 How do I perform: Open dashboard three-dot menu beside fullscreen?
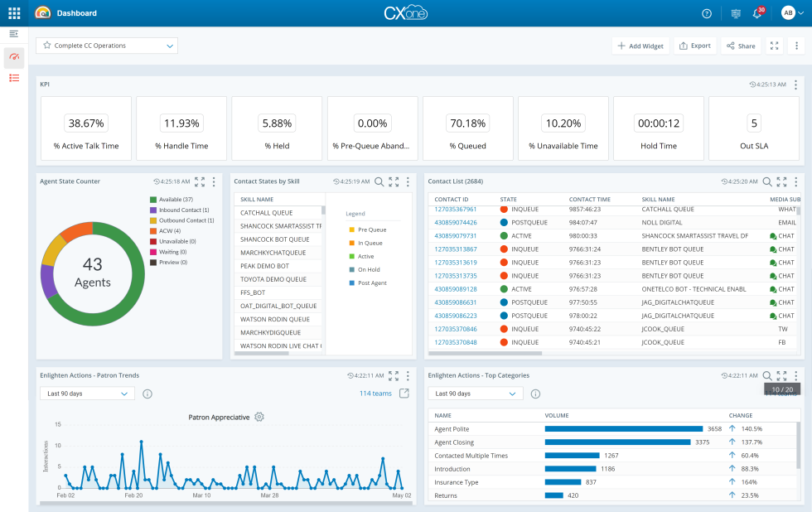tap(795, 46)
